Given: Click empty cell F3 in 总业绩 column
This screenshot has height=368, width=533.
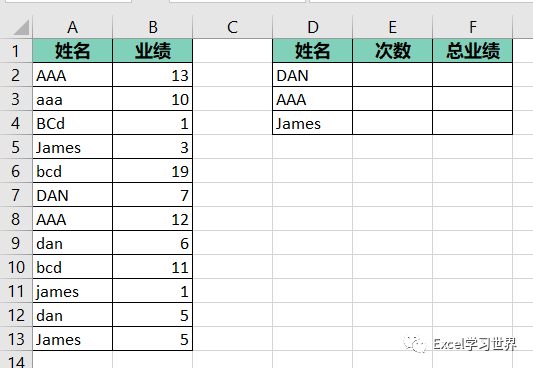Looking at the screenshot, I should click(x=472, y=99).
